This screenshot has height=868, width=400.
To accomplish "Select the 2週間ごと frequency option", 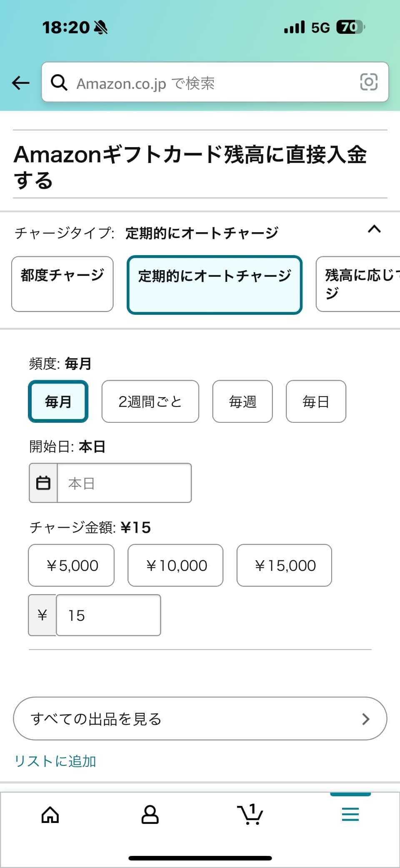I will click(x=150, y=401).
